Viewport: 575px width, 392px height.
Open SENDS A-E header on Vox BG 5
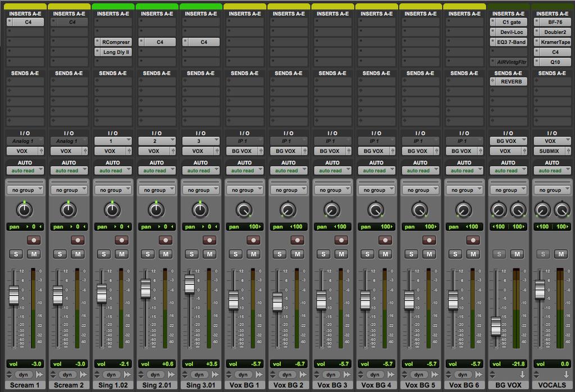(420, 74)
